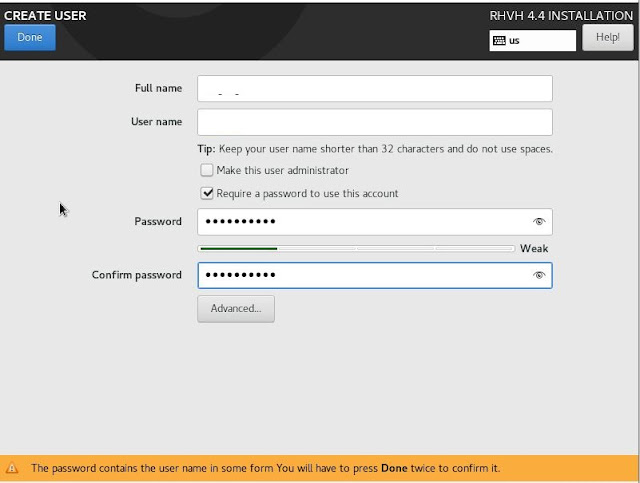Click the Password label
Image resolution: width=640 pixels, height=483 pixels.
point(158,221)
